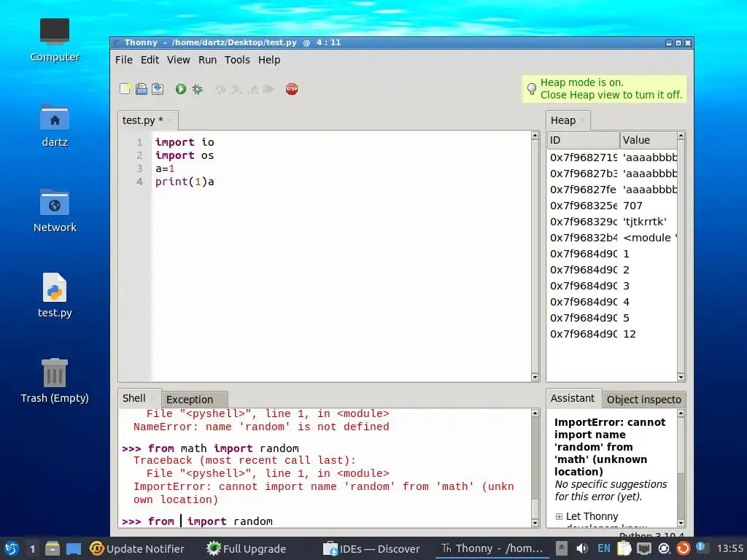Screen dimensions: 747x560
Task: Click the Thonny taskbar button
Action: point(492,548)
